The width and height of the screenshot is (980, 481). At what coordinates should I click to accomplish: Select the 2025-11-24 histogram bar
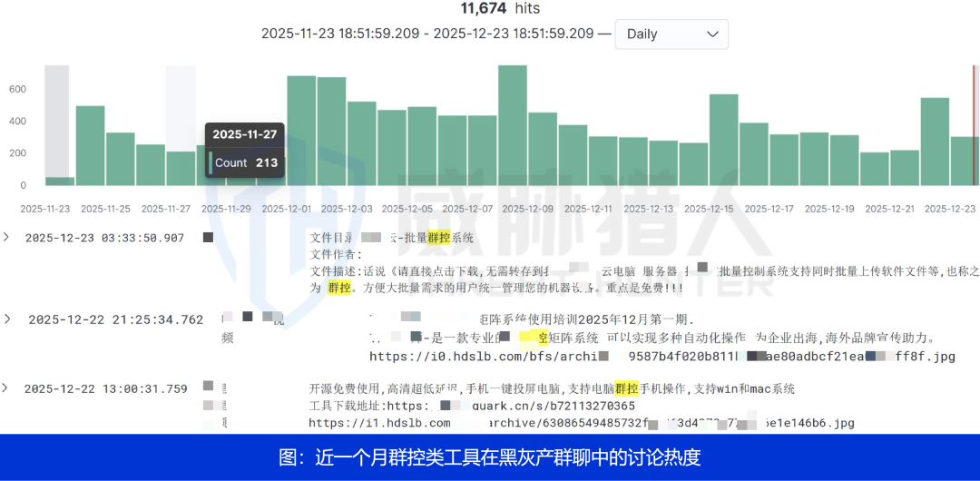[x=90, y=145]
